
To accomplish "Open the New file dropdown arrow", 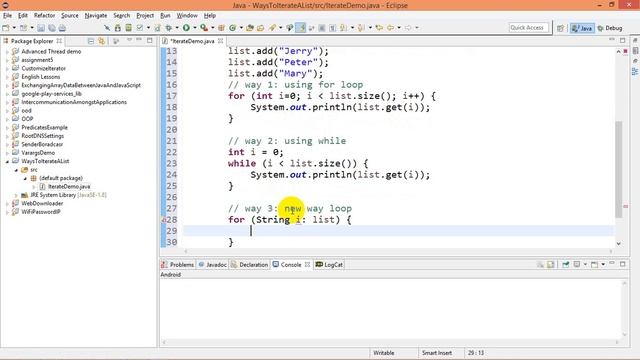I will [x=14, y=28].
